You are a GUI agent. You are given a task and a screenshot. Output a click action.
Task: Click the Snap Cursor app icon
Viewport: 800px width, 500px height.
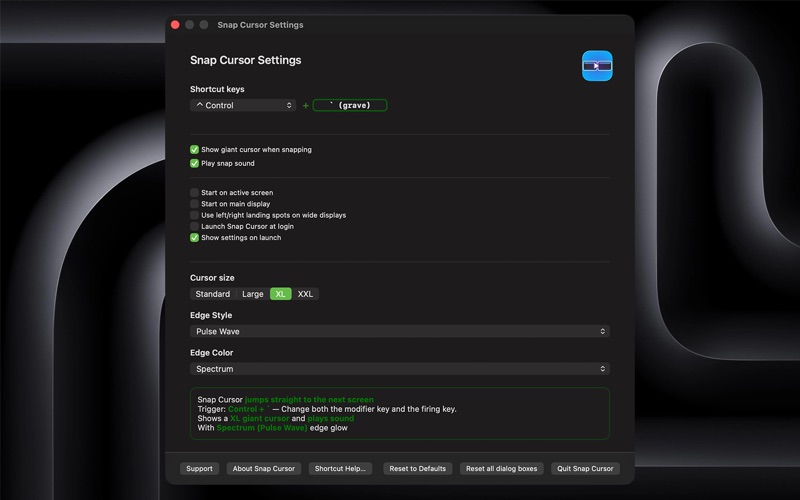pyautogui.click(x=597, y=66)
